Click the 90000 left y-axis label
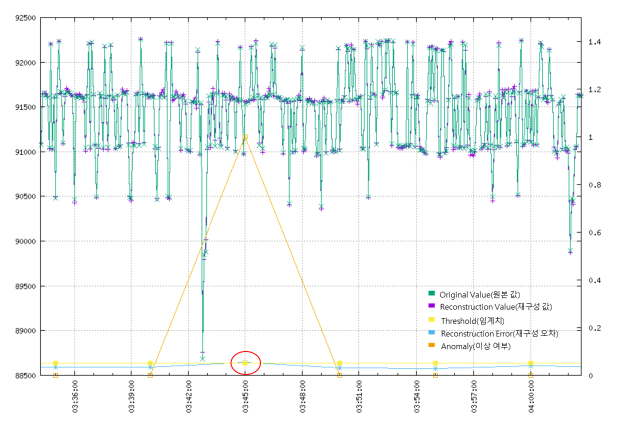 point(20,241)
